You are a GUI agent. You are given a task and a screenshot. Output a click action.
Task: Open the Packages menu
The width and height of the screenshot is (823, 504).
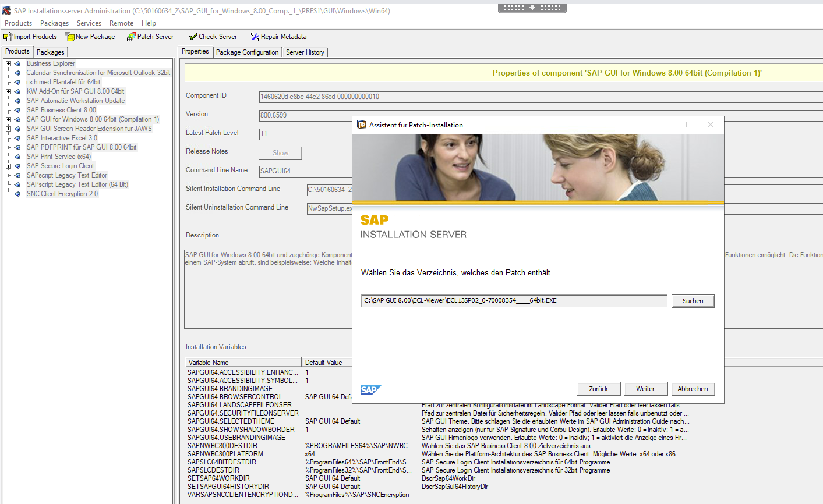coord(54,23)
